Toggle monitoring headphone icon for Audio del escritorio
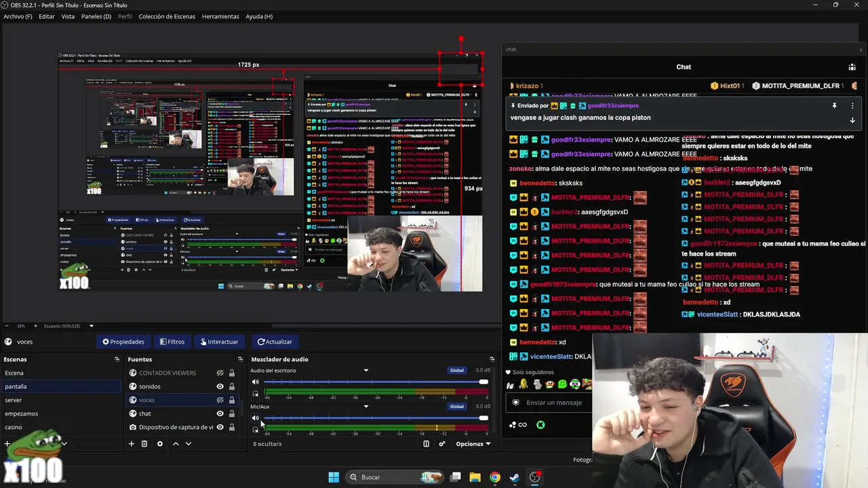 pos(256,393)
